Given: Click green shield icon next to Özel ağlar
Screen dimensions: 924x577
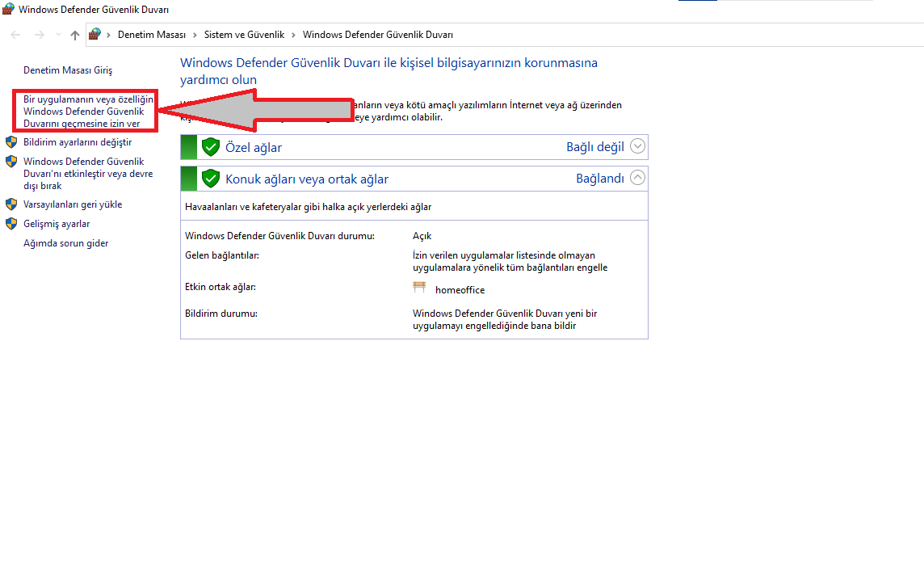Looking at the screenshot, I should click(210, 147).
